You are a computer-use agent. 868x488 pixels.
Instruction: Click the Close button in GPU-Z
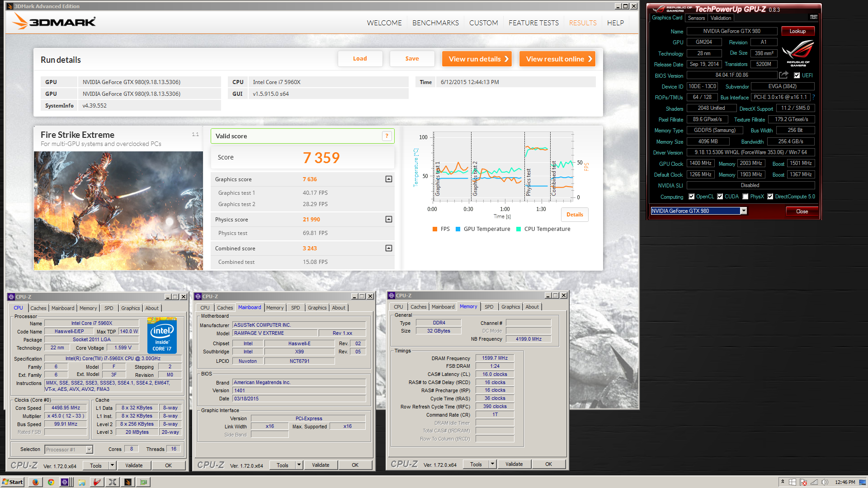tap(802, 211)
